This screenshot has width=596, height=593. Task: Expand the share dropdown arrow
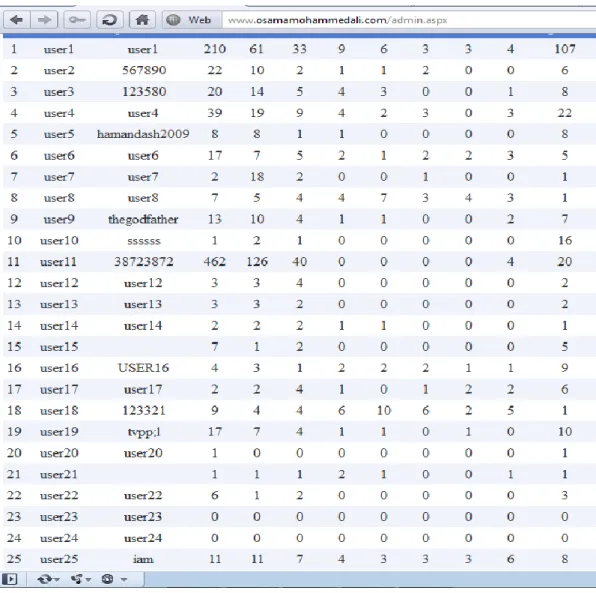click(x=89, y=580)
